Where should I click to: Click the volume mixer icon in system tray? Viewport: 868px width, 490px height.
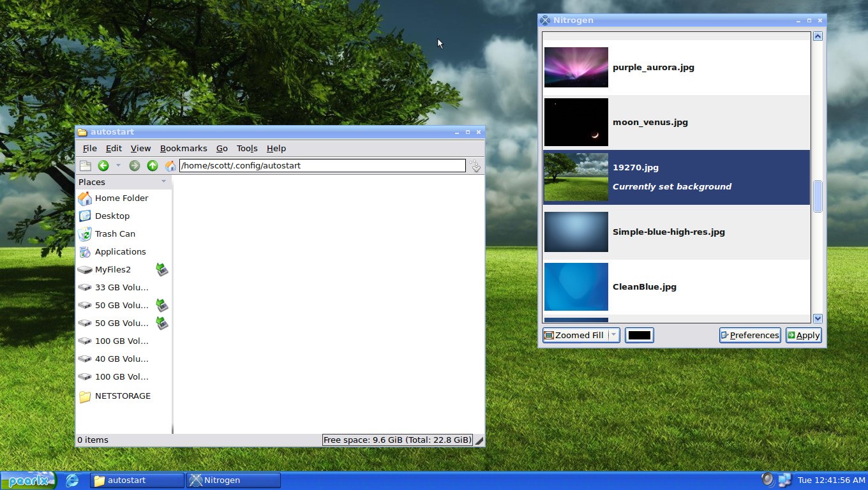pyautogui.click(x=765, y=479)
